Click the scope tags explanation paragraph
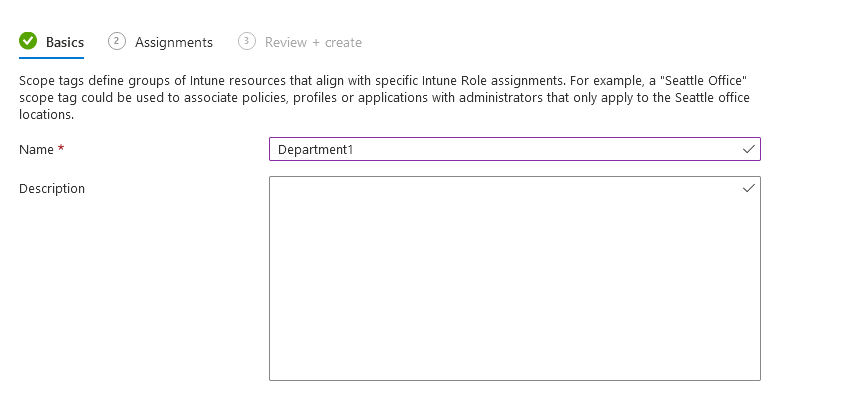862x417 pixels. coord(384,98)
